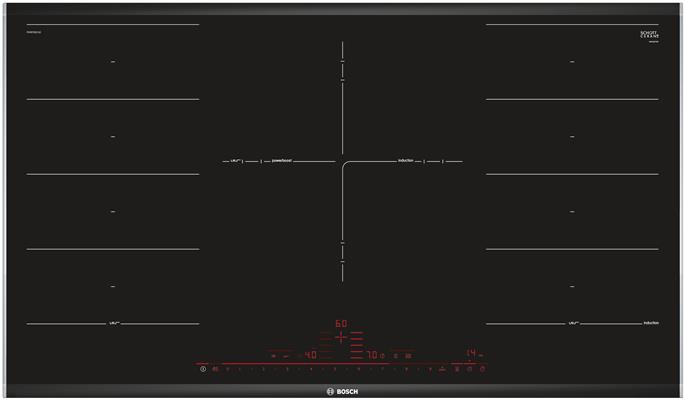Click the powerboost label on the hob
The width and height of the screenshot is (685, 400).
click(x=282, y=161)
